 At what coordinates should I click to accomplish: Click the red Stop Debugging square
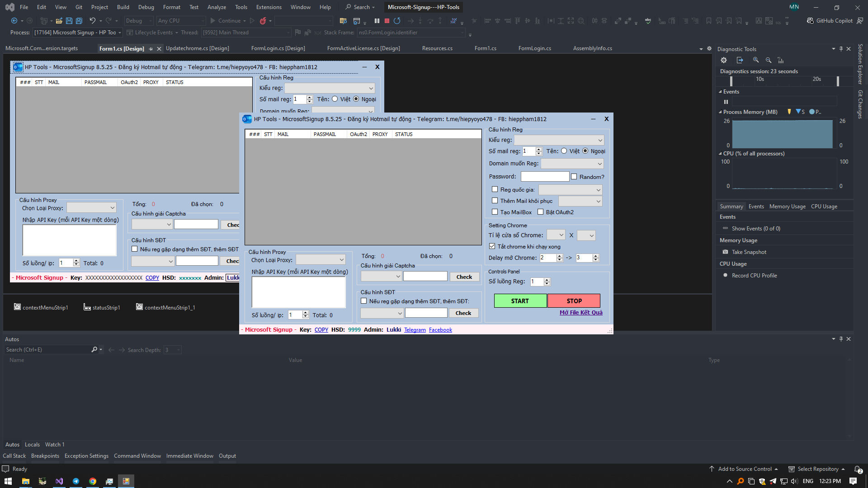pos(387,21)
